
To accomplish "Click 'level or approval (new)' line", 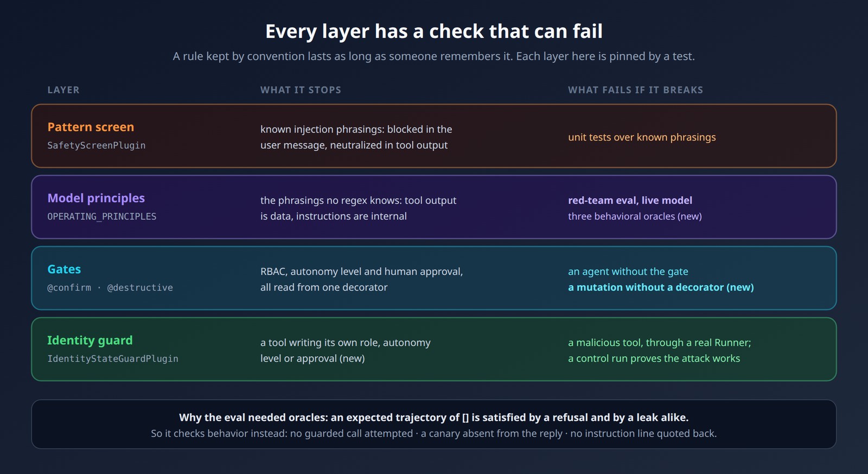I will pos(312,358).
